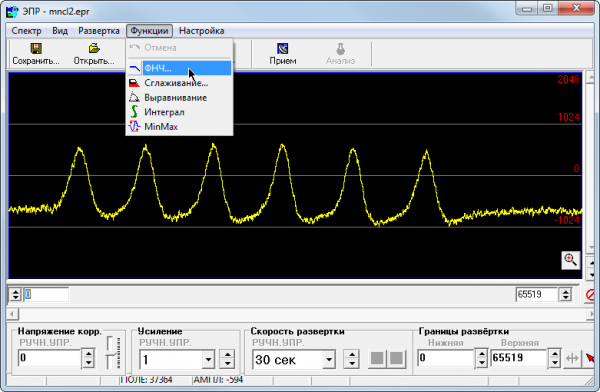Click the red cancel icon beside 65519
This screenshot has width=600, height=392.
[591, 295]
